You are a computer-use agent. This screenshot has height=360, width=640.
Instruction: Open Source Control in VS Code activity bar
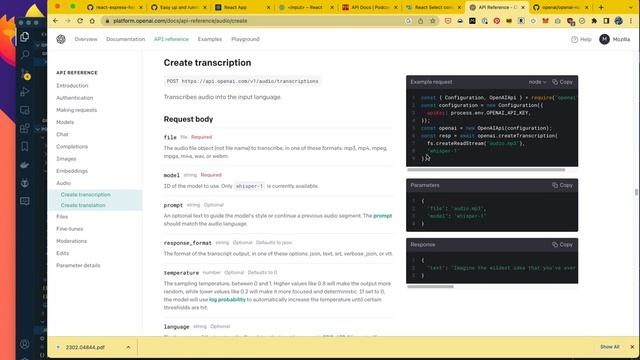(24, 74)
